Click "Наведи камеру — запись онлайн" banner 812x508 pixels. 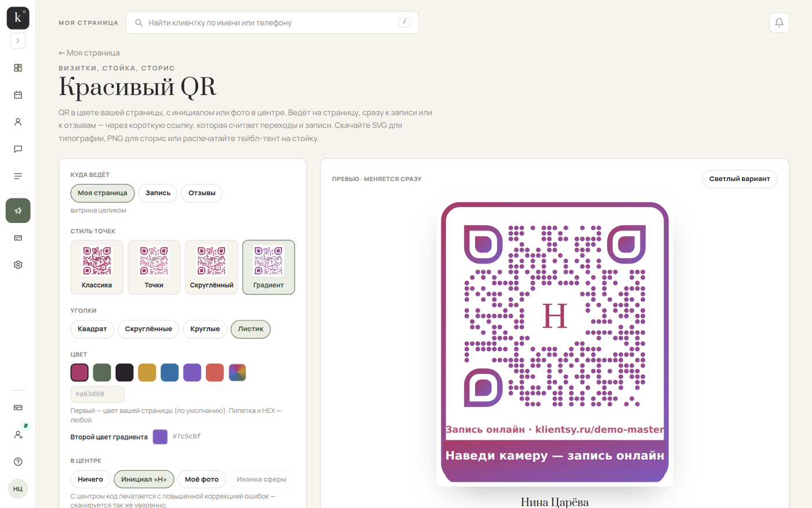click(x=555, y=456)
